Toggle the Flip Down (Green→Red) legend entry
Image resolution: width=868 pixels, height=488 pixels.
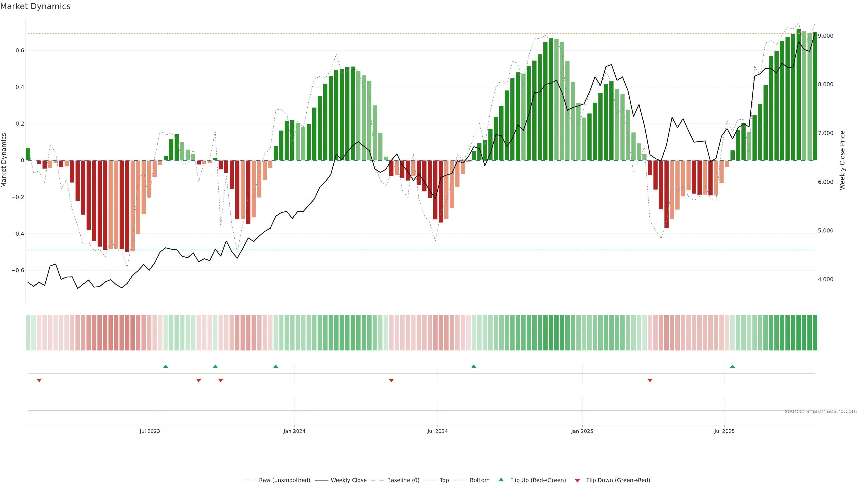(618, 480)
